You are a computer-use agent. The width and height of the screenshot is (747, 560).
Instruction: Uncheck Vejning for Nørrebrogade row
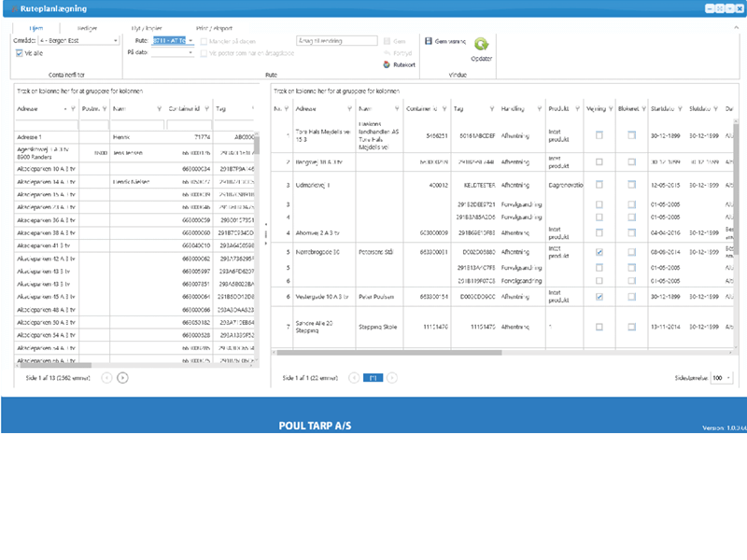point(599,252)
